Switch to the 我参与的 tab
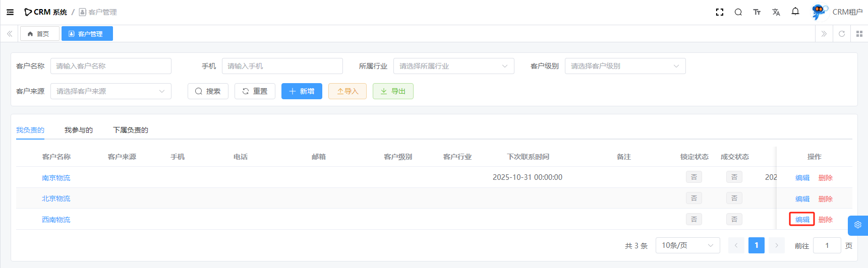Screen dimensions: 868x268 79,130
